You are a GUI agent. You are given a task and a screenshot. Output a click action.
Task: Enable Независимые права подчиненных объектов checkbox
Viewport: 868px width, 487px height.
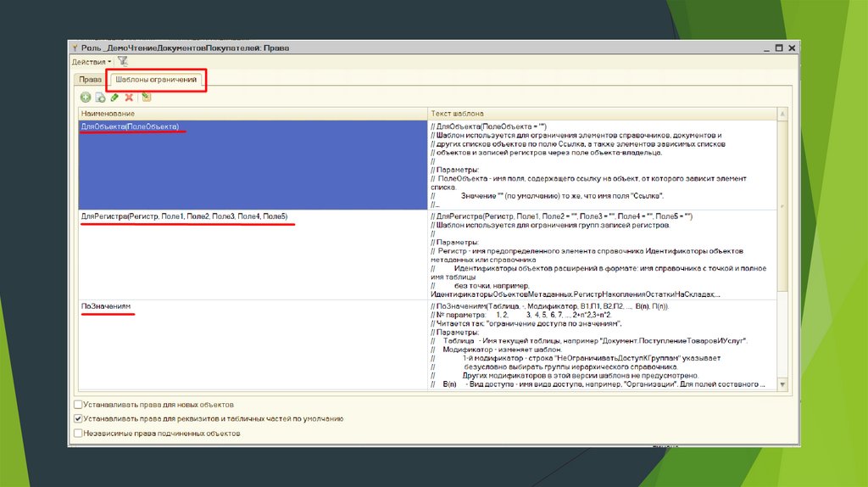click(78, 434)
